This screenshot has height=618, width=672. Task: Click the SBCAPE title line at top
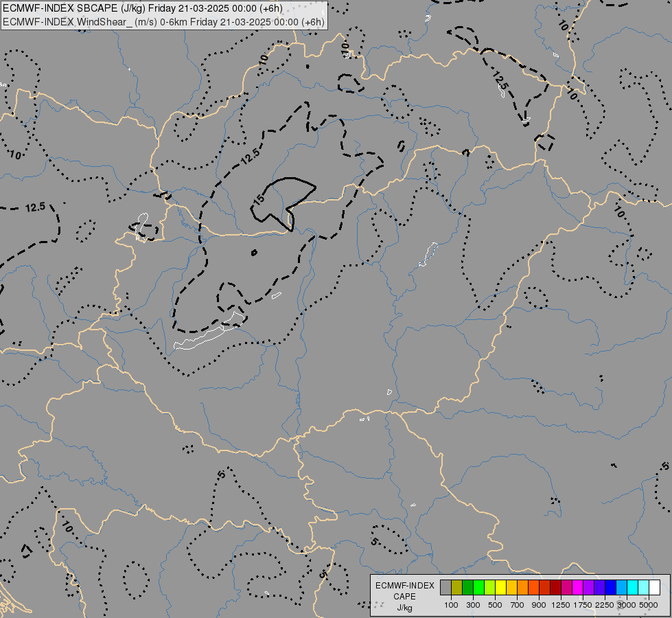coord(143,8)
